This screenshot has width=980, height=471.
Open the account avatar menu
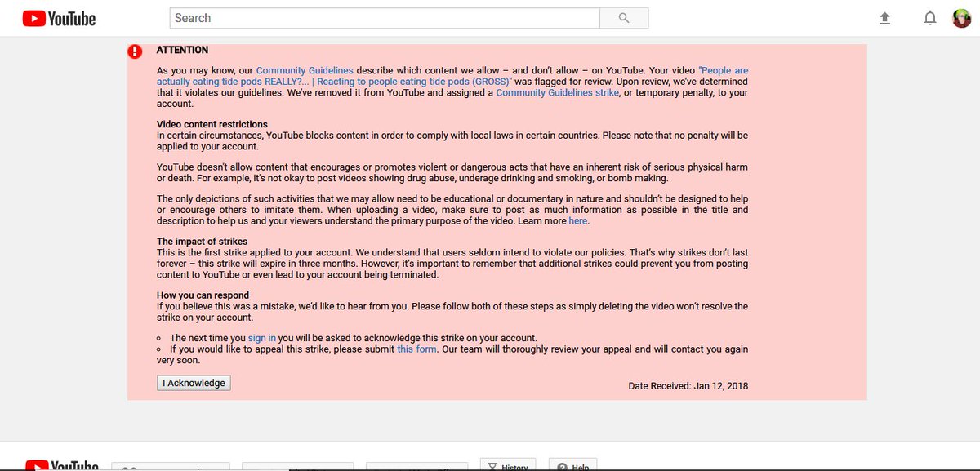962,18
